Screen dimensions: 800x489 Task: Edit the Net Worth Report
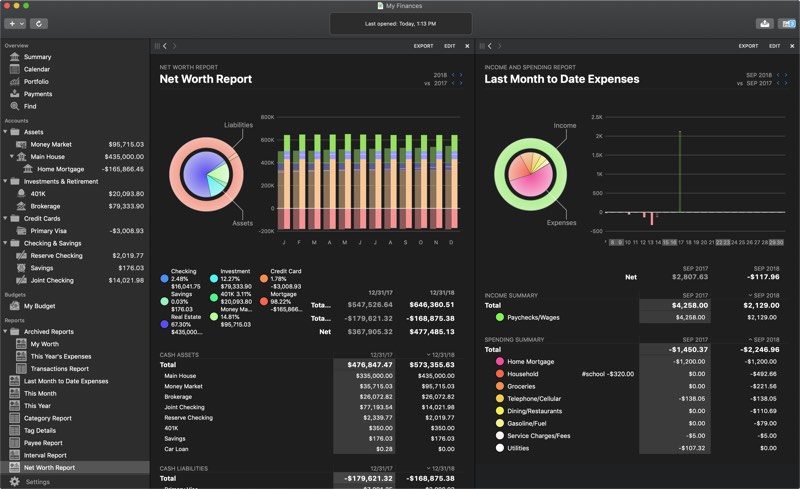coord(449,46)
